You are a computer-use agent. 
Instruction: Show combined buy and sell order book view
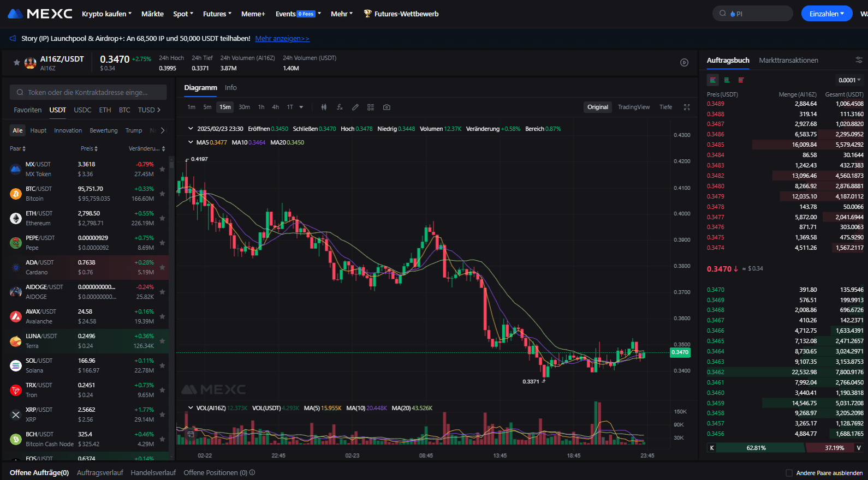click(x=713, y=80)
